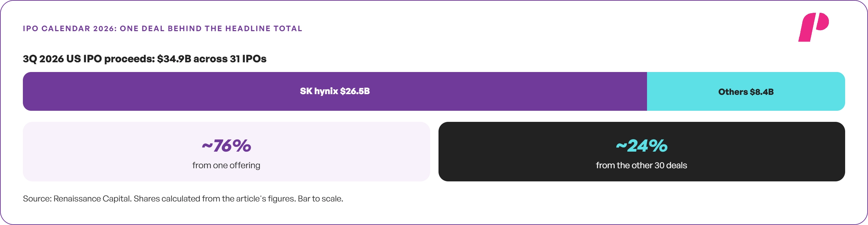Click 'Shares calculated from the article's figures' text
Screen dimensions: 868x225
215,199
